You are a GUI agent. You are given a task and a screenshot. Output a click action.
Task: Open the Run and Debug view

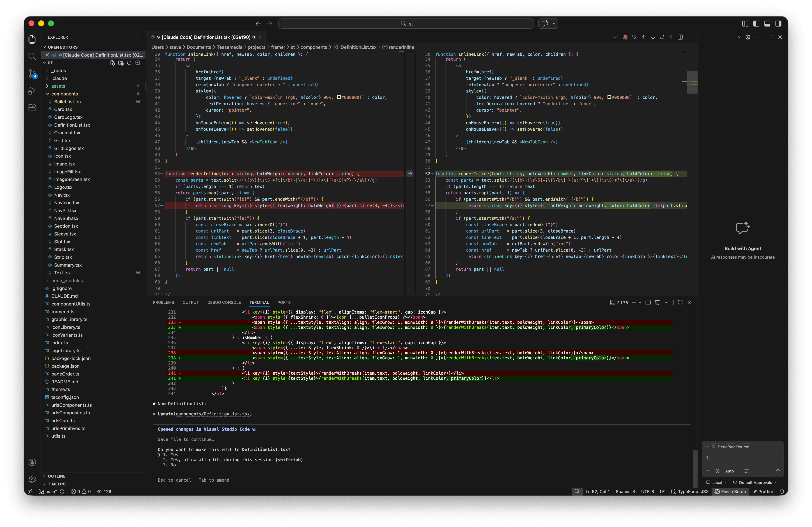pos(32,91)
